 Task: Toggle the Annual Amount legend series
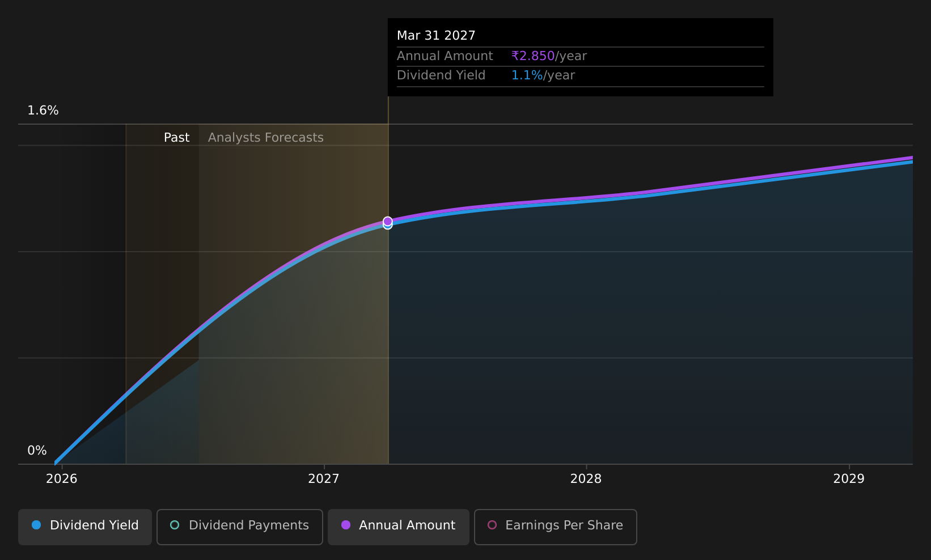click(398, 527)
